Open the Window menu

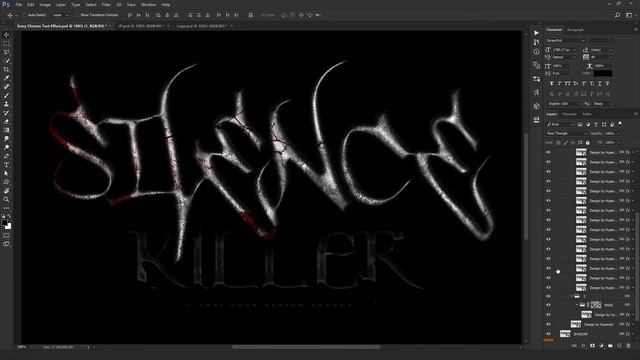(x=148, y=4)
